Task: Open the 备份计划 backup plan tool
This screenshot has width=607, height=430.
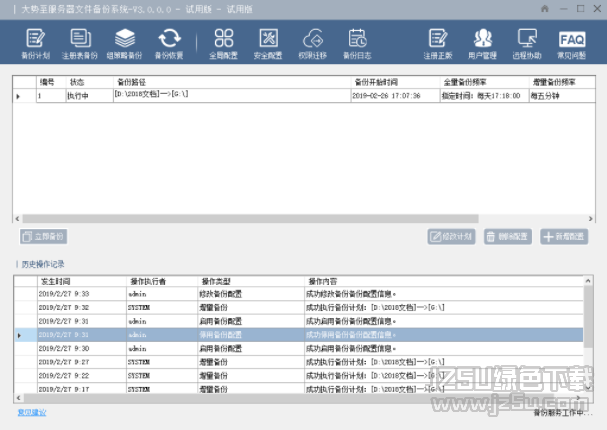Action: click(35, 44)
